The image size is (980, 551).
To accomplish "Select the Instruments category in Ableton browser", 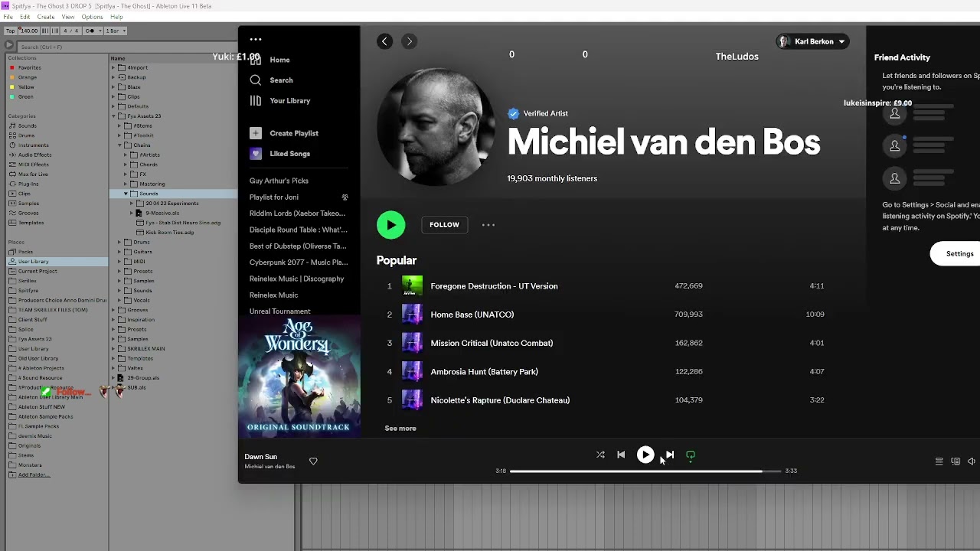I will 33,145.
